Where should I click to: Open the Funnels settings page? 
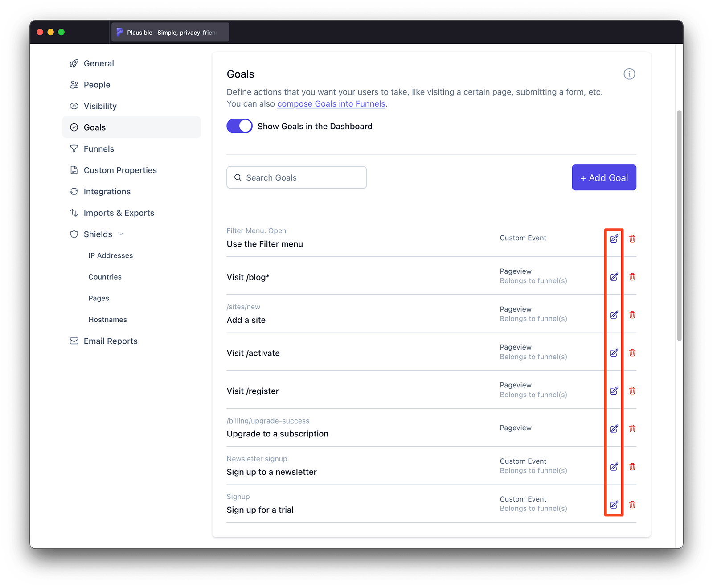tap(98, 149)
